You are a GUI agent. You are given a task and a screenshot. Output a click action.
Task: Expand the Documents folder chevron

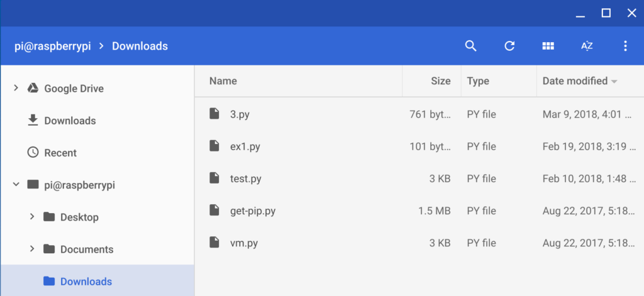[x=32, y=249]
